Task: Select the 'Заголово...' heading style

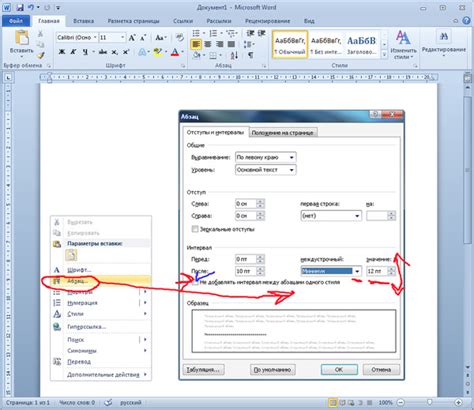Action: pos(362,44)
